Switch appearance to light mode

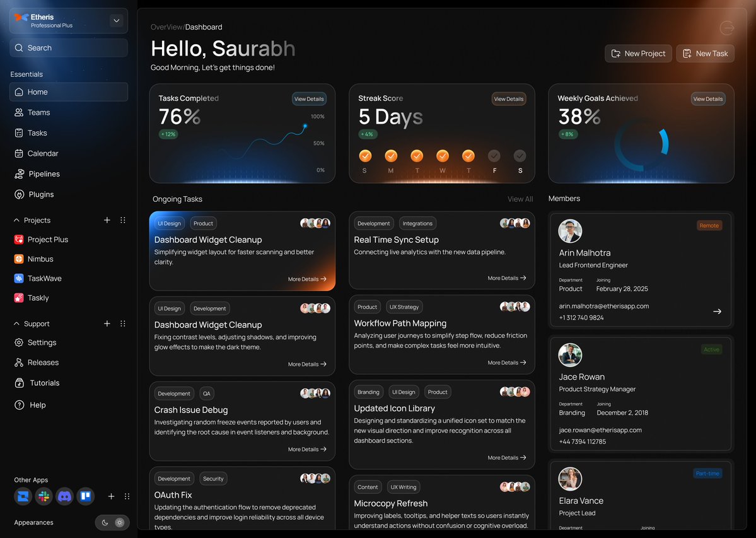point(120,522)
